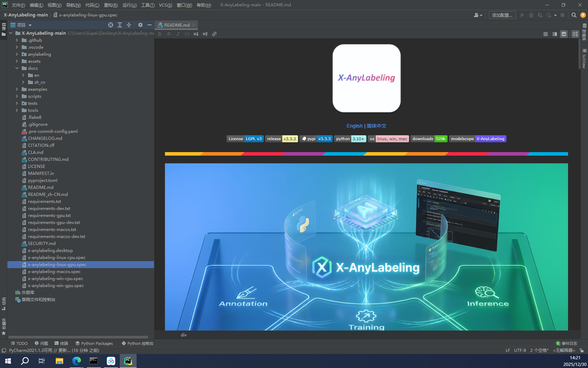Click the read-only lock icon in status bar
The height and width of the screenshot is (368, 588).
point(582,350)
